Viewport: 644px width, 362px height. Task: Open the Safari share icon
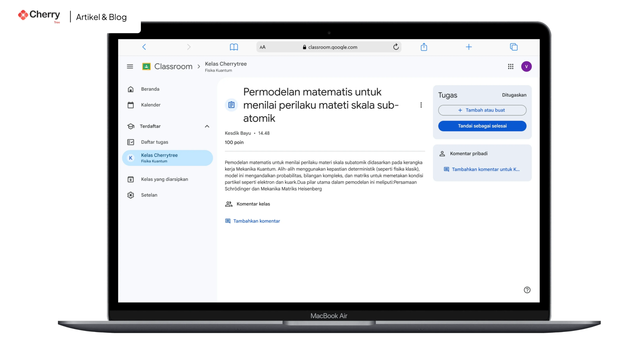[424, 47]
